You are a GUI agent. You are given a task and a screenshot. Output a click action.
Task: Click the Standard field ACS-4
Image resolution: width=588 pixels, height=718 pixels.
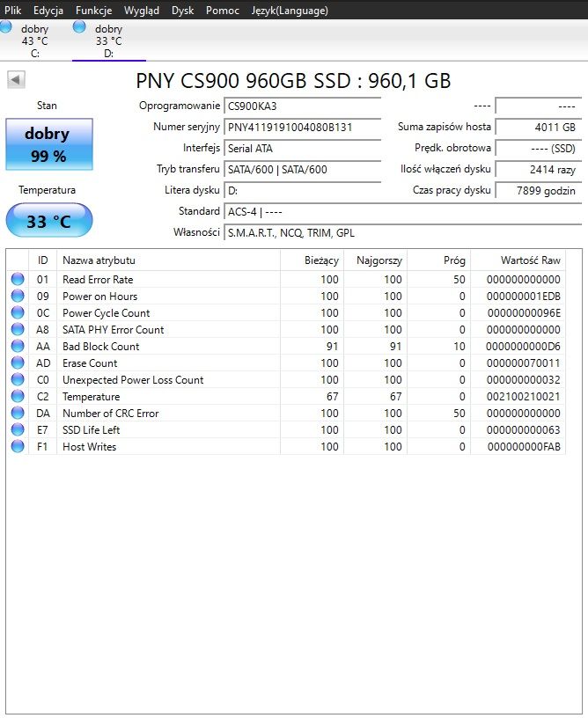402,211
